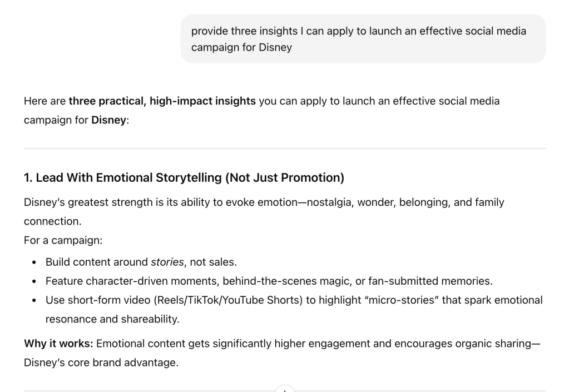
Task: Click the "Use short-form video" bullet
Action: (x=294, y=300)
